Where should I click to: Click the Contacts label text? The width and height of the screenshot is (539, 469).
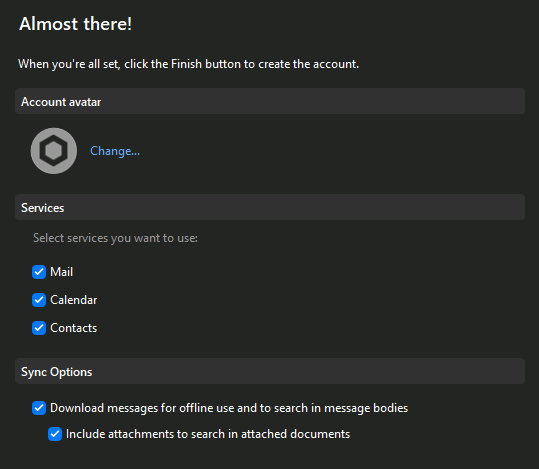[74, 328]
